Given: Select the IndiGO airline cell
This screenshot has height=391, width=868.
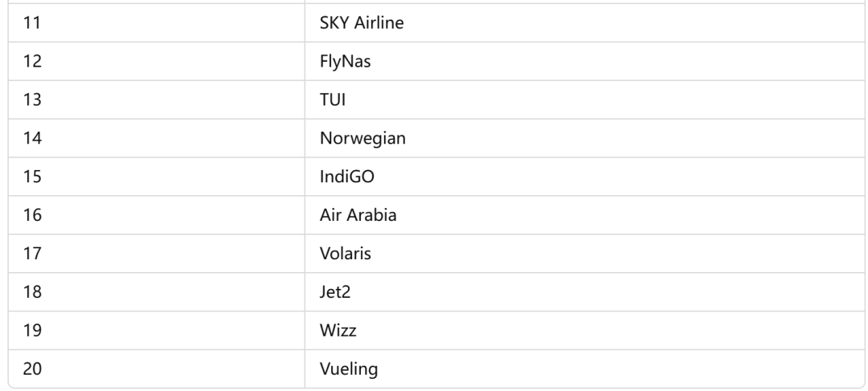Looking at the screenshot, I should pyautogui.click(x=584, y=177).
